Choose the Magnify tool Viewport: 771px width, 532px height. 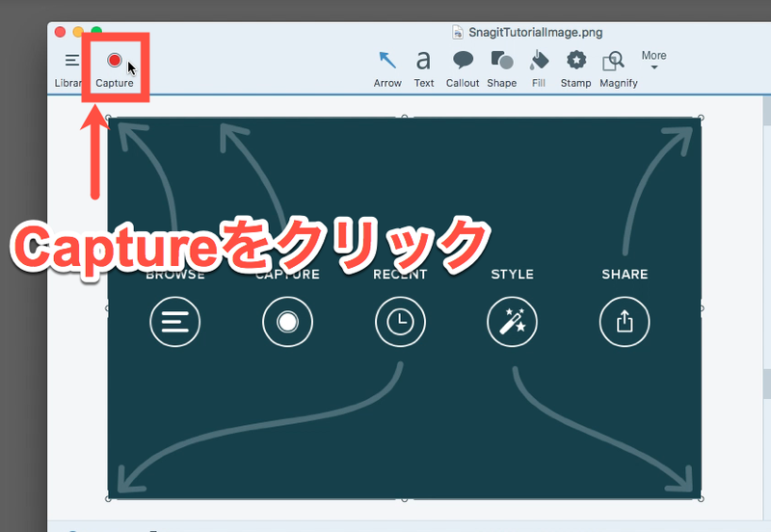click(619, 68)
